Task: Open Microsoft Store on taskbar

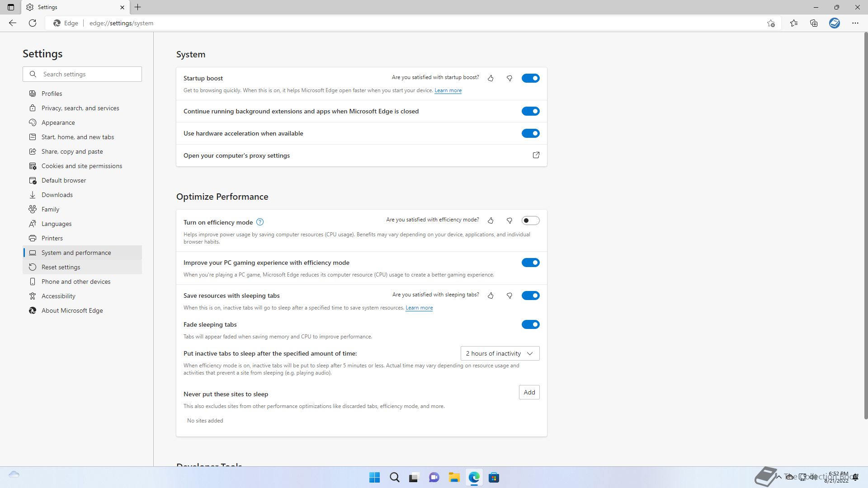Action: [494, 478]
